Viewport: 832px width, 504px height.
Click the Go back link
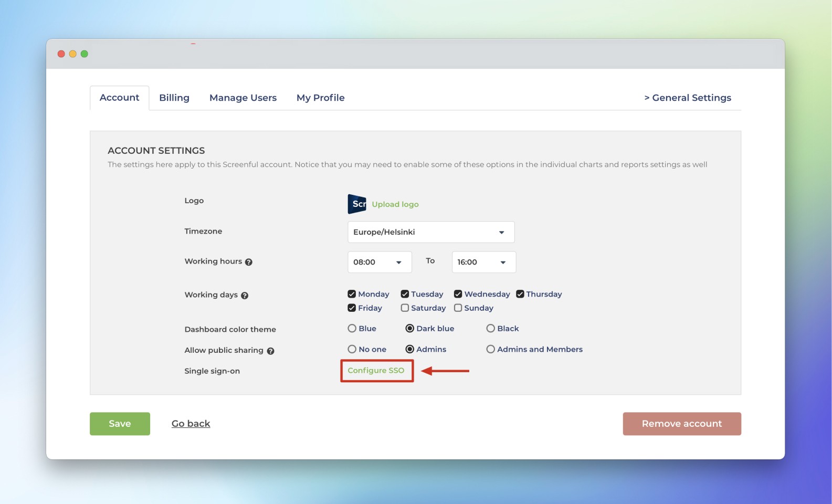pyautogui.click(x=191, y=424)
